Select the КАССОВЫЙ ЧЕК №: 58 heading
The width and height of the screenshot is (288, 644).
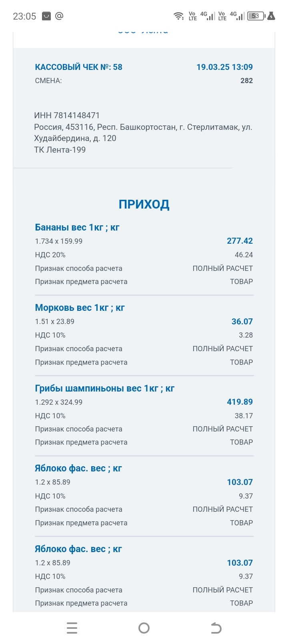(x=78, y=67)
